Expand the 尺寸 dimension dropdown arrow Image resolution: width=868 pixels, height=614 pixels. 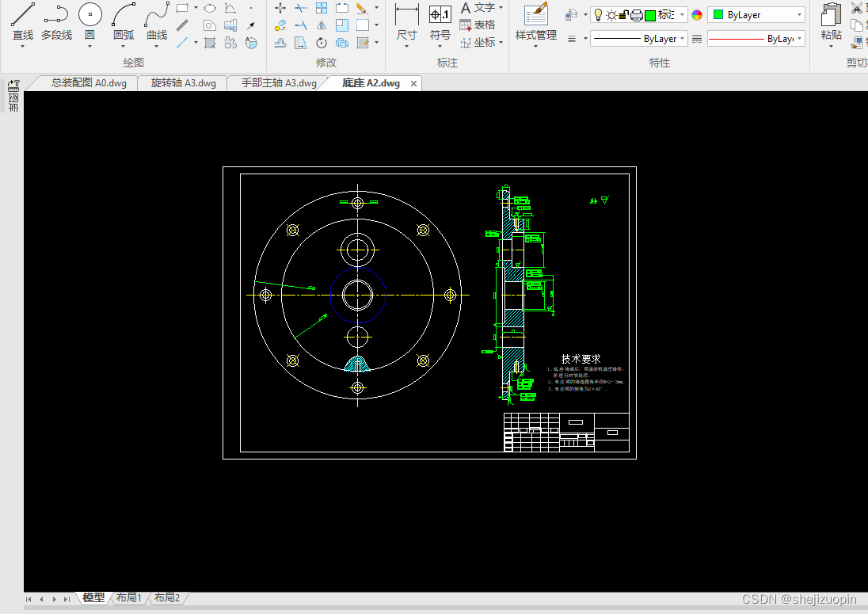(x=407, y=47)
